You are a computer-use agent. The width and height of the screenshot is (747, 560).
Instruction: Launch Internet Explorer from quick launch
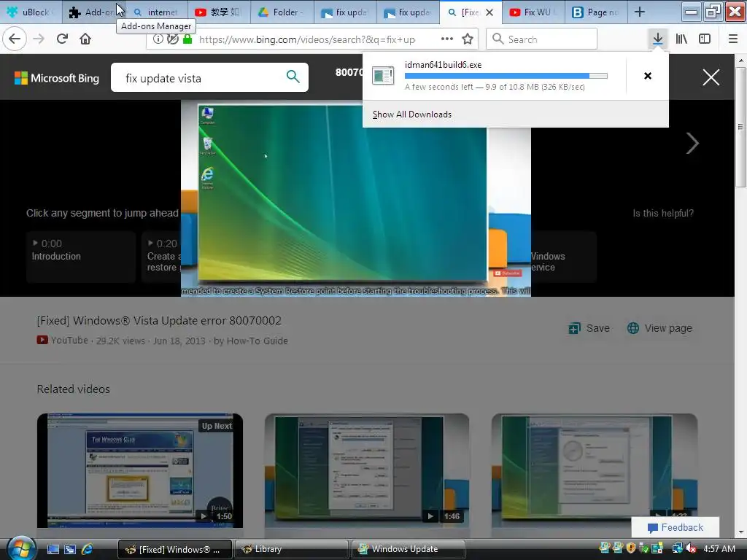tap(88, 549)
